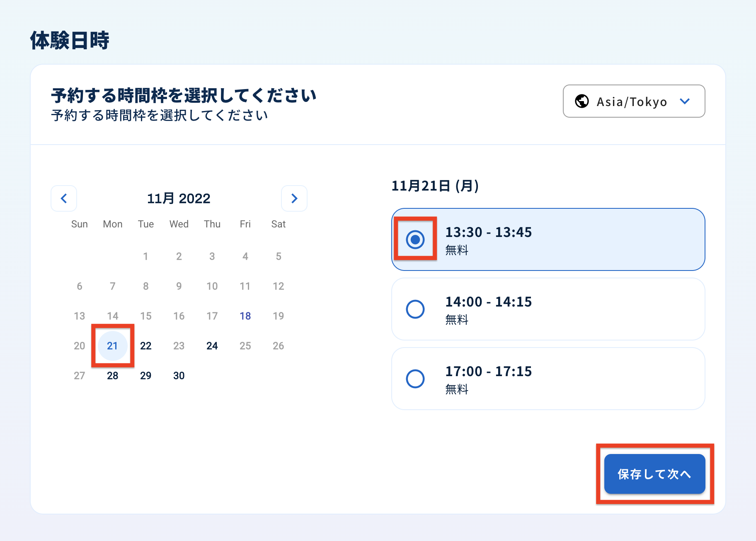This screenshot has height=541, width=756.
Task: Click 保存して次へ button
Action: click(x=654, y=474)
